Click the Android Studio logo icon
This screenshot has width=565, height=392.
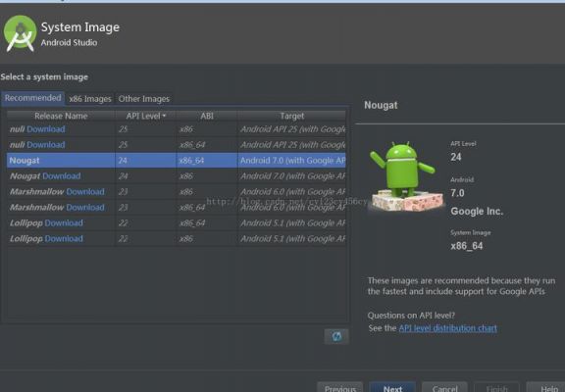pos(21,33)
